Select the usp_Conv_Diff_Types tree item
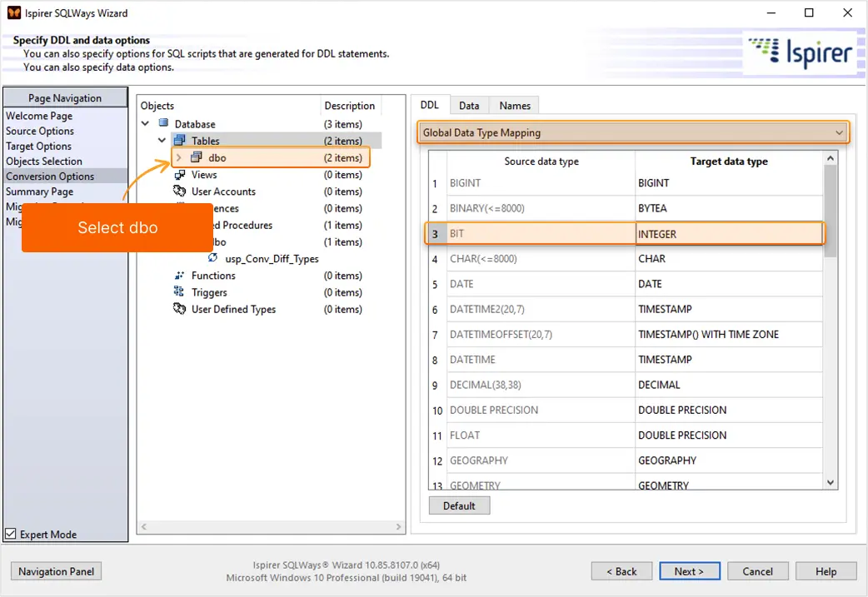This screenshot has width=868, height=597. pyautogui.click(x=272, y=258)
